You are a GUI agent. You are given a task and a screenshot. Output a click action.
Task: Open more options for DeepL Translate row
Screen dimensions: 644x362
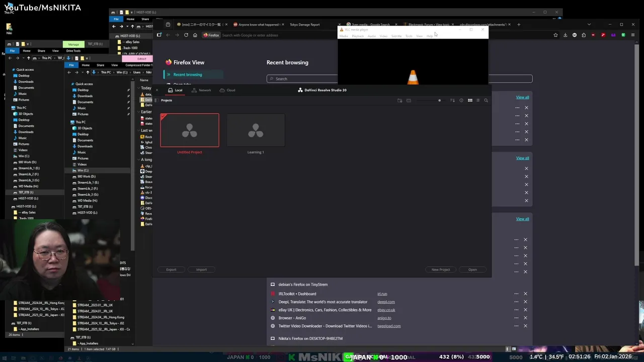pos(516,302)
